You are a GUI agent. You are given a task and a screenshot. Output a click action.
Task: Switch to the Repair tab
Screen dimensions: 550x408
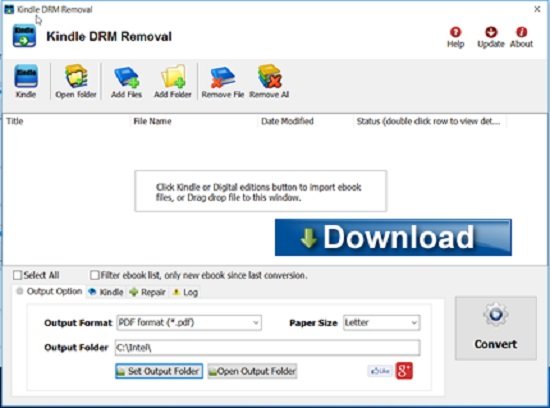(147, 292)
